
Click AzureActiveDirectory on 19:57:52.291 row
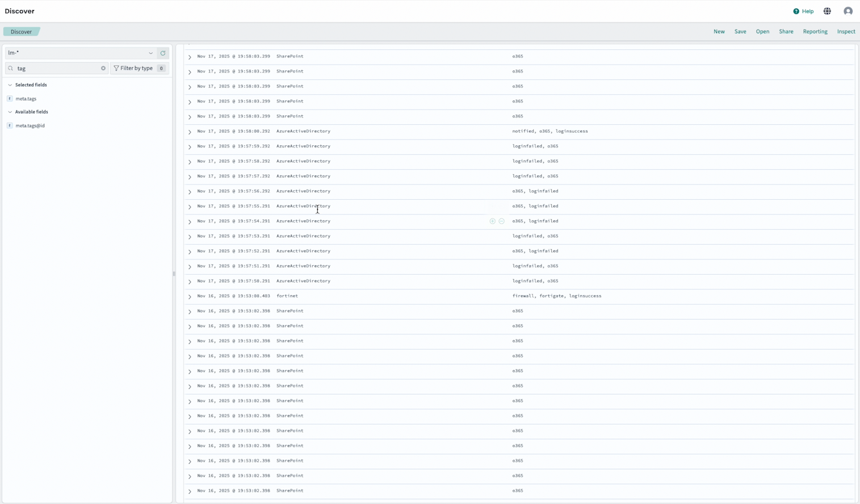[303, 251]
